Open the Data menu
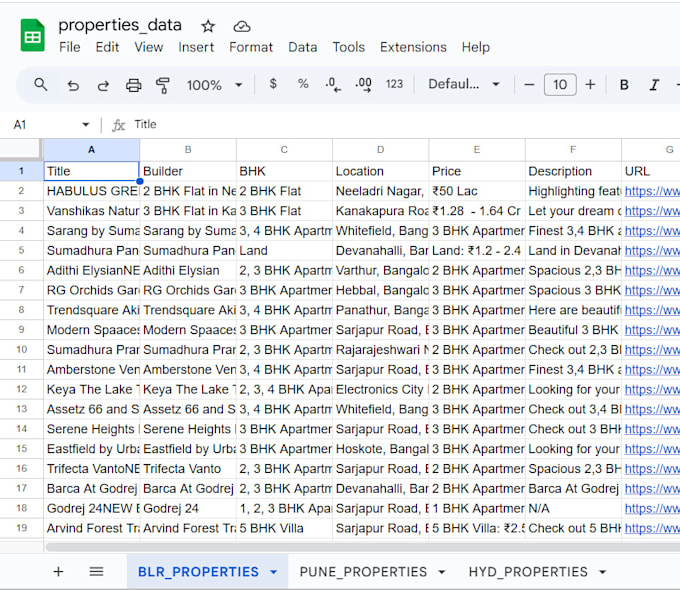The height and width of the screenshot is (590, 680). pos(303,47)
